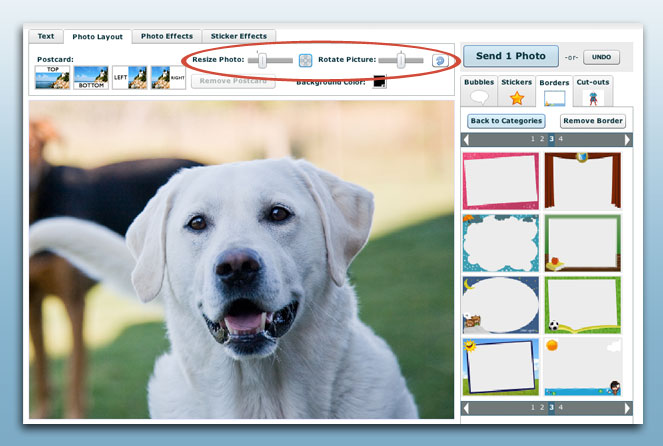Click the Rotate Picture slider handle
This screenshot has width=663, height=446.
[401, 60]
